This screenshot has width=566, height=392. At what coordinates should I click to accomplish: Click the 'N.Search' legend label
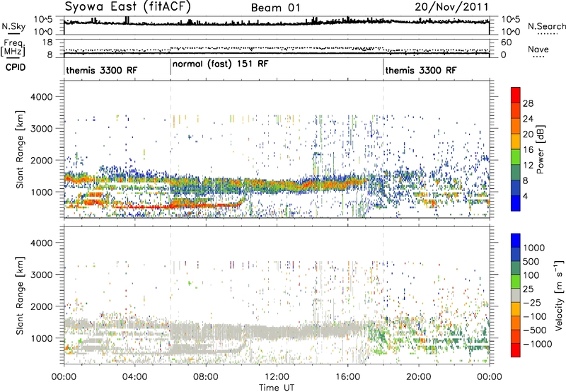pyautogui.click(x=547, y=26)
